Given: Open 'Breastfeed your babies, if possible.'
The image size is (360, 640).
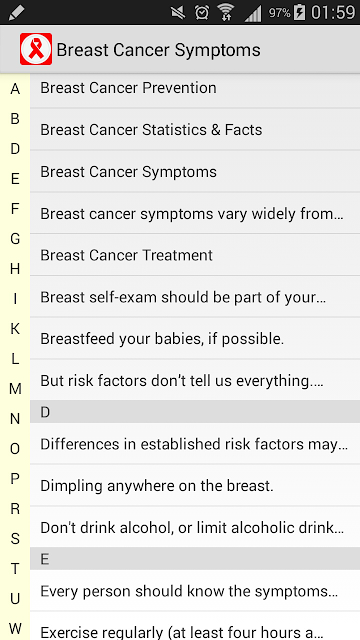Looking at the screenshot, I should pos(195,339).
